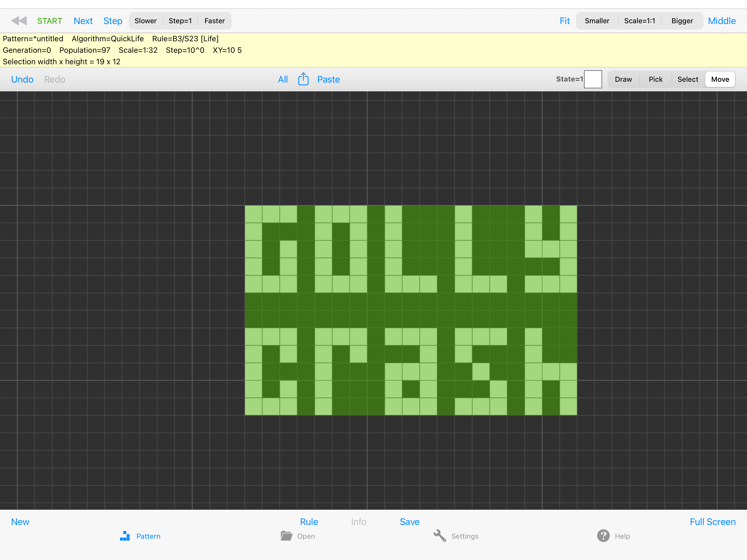Tap the question mark Help icon

click(x=603, y=536)
